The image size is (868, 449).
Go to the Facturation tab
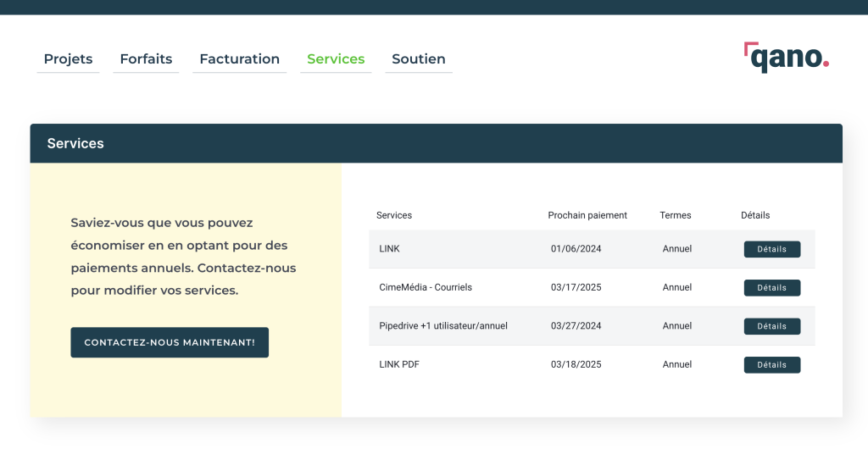coord(239,59)
